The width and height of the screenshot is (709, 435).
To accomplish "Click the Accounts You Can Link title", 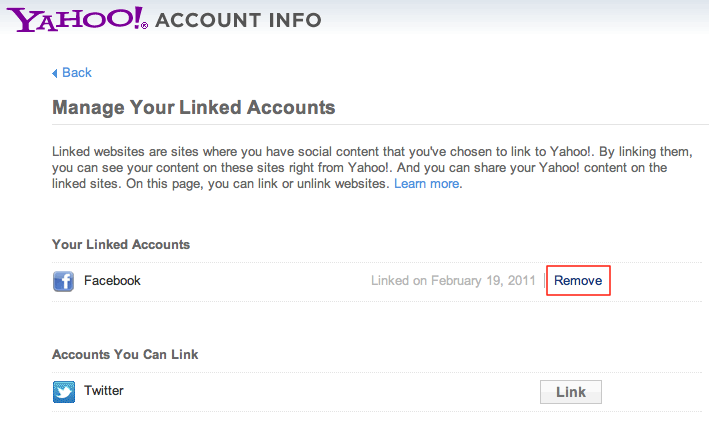I will [125, 354].
